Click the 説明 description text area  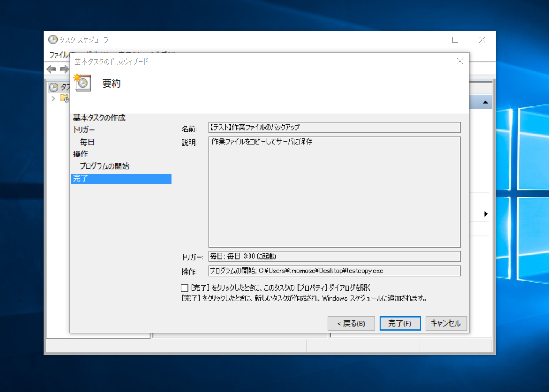[x=334, y=192]
